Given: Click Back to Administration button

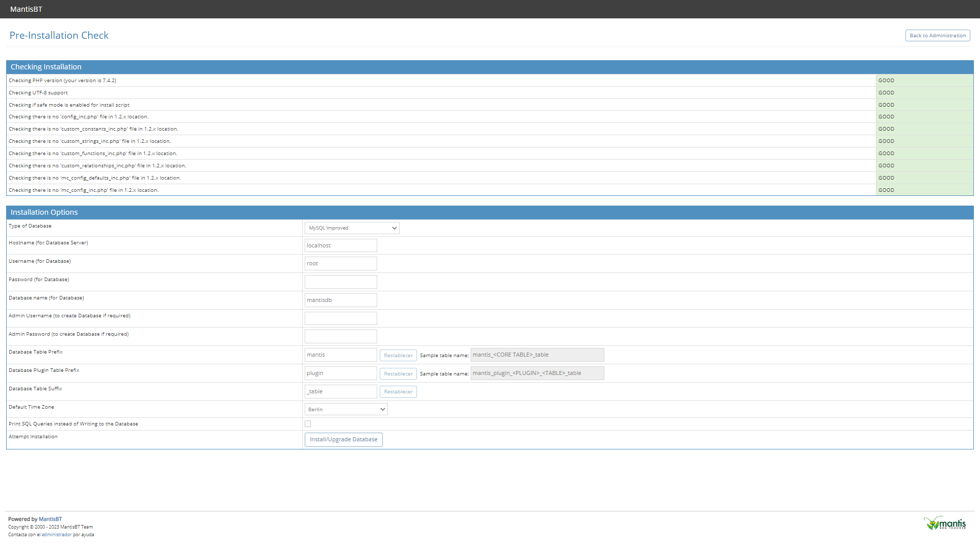Looking at the screenshot, I should (937, 36).
